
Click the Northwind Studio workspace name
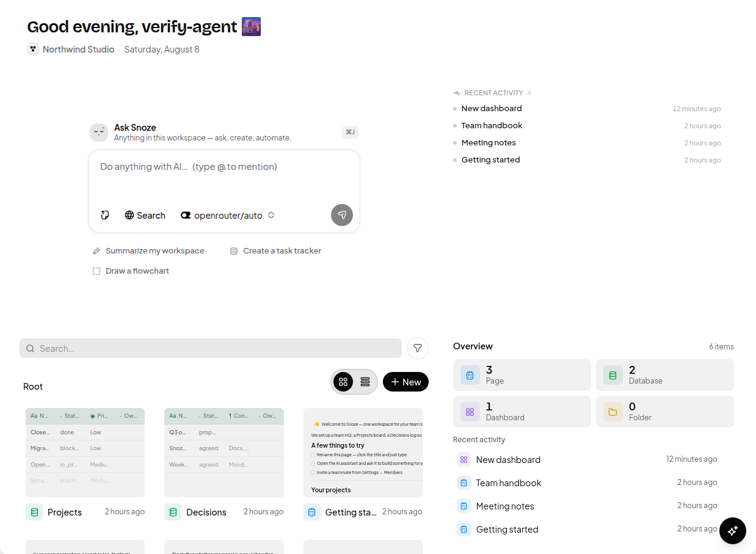78,49
